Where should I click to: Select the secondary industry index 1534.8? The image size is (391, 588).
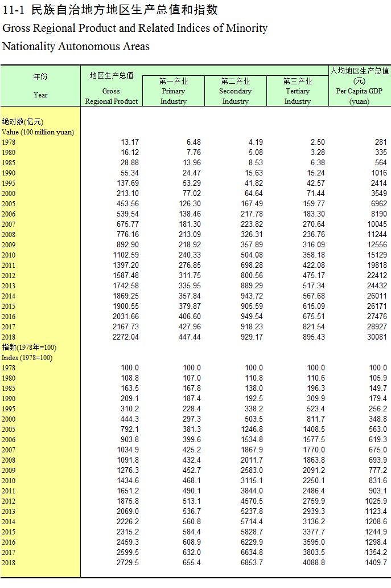(x=252, y=439)
